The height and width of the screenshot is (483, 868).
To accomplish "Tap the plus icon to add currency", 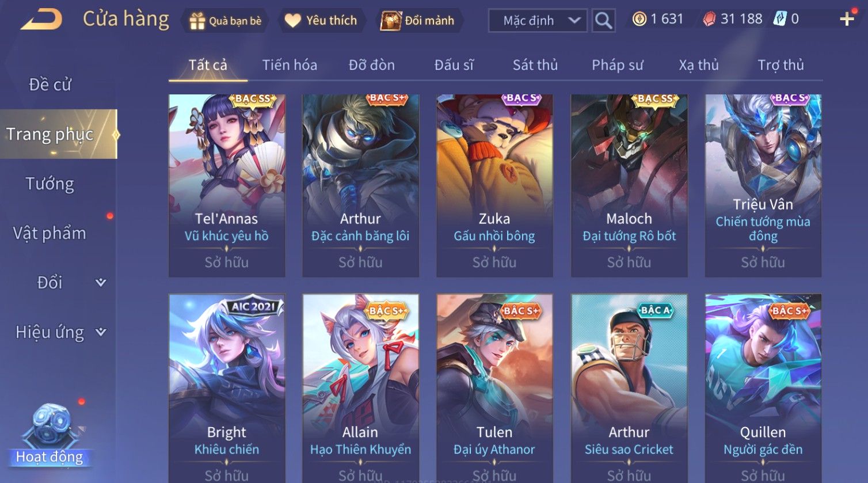I will (x=847, y=20).
